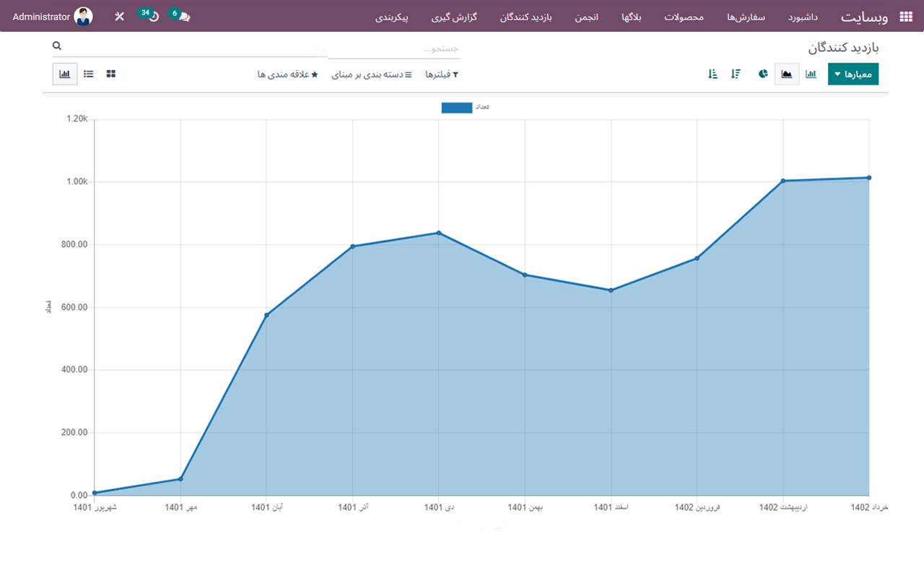The width and height of the screenshot is (924, 578).
Task: Open the Administrator user menu
Action: pos(53,14)
